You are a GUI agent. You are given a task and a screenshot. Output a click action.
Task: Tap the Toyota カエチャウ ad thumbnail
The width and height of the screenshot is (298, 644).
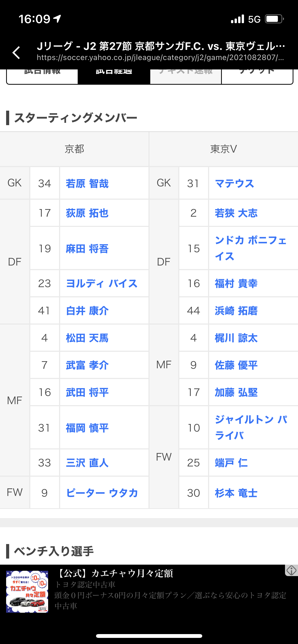(x=27, y=591)
